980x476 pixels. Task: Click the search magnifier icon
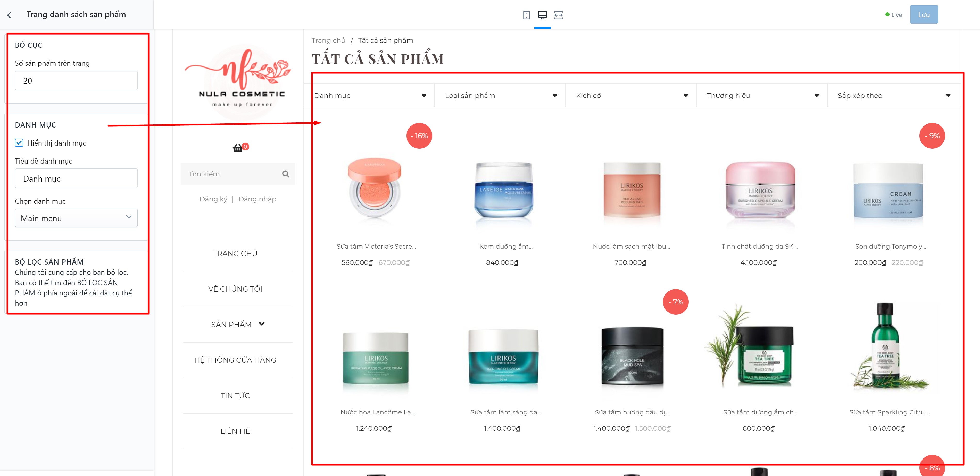[x=286, y=174]
